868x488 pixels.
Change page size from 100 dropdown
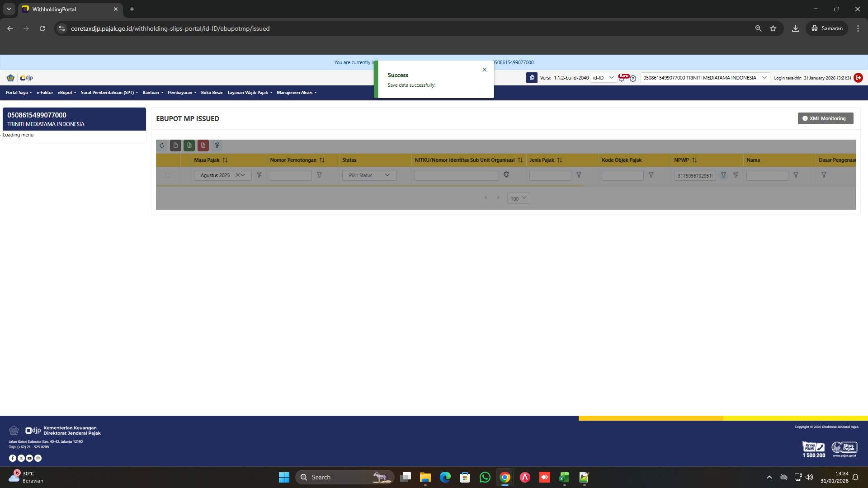coord(518,198)
